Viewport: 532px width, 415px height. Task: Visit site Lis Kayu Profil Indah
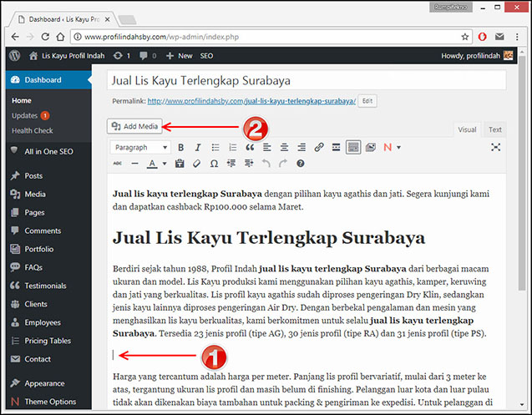(67, 56)
